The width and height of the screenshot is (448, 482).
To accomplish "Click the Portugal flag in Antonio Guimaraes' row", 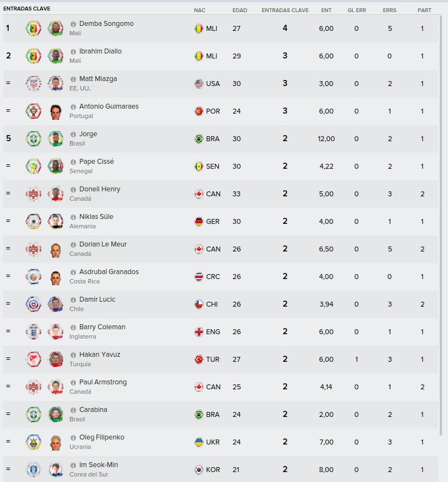I will pyautogui.click(x=199, y=111).
